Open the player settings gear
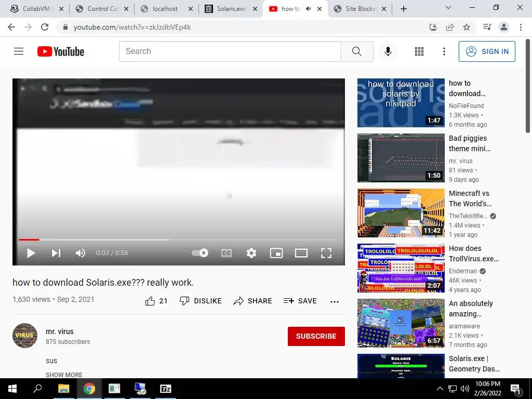The image size is (532, 399). point(251,253)
